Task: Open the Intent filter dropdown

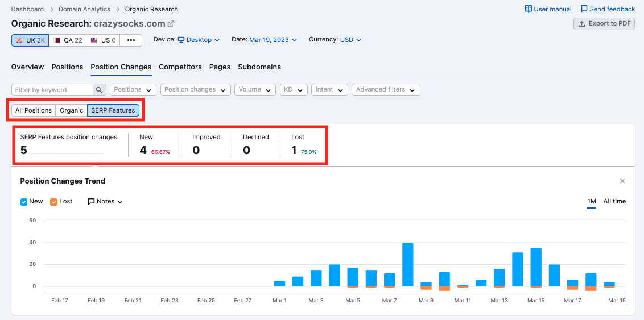Action: pyautogui.click(x=330, y=90)
